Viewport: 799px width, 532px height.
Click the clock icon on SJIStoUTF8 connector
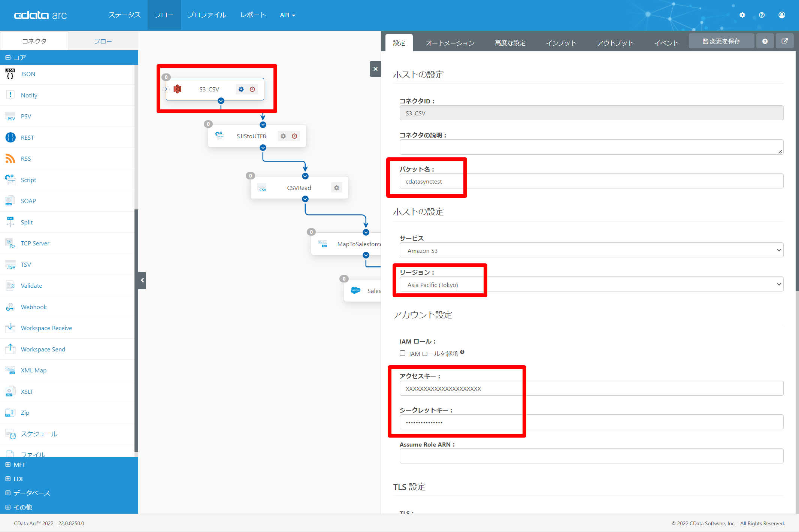point(294,136)
